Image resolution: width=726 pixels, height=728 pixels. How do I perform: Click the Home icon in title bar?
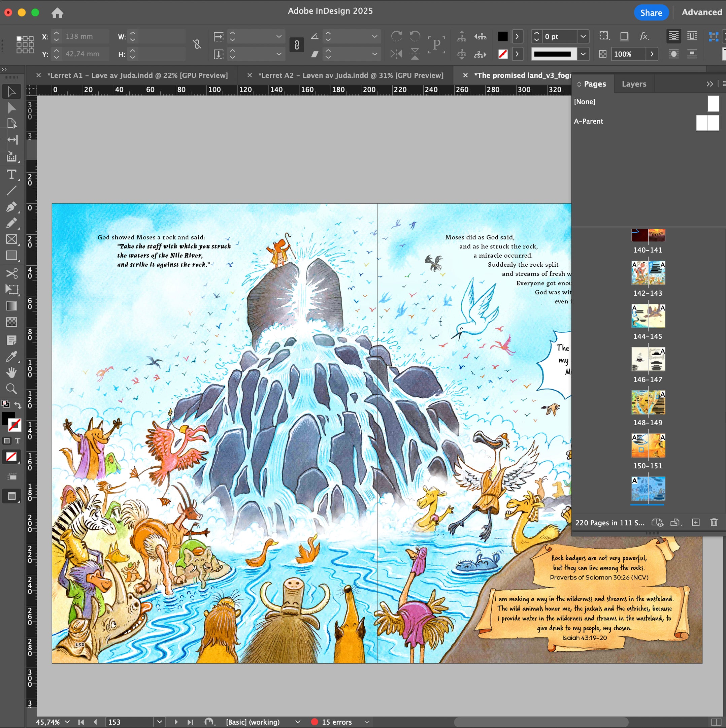[57, 13]
